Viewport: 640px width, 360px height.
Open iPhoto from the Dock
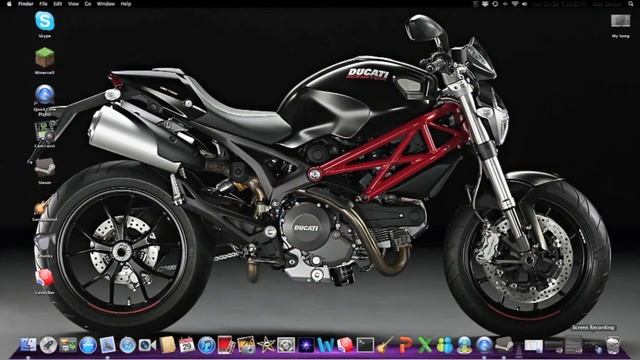(246, 345)
